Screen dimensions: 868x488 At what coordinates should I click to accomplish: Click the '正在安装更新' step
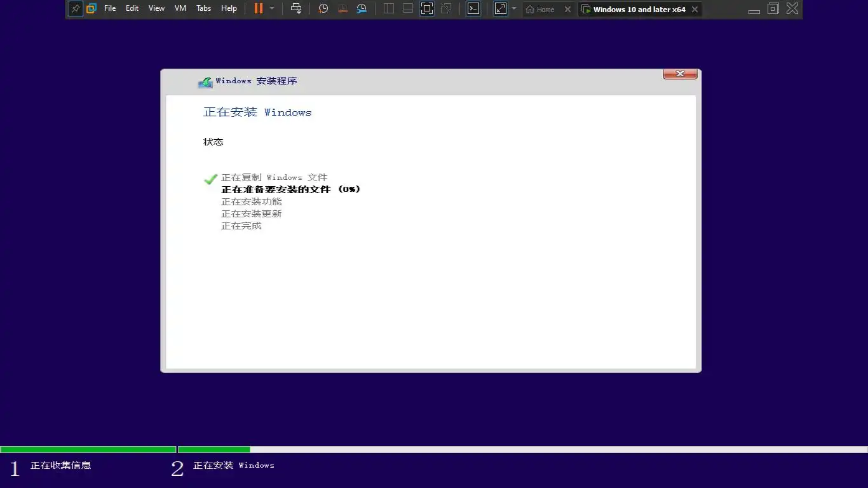252,213
